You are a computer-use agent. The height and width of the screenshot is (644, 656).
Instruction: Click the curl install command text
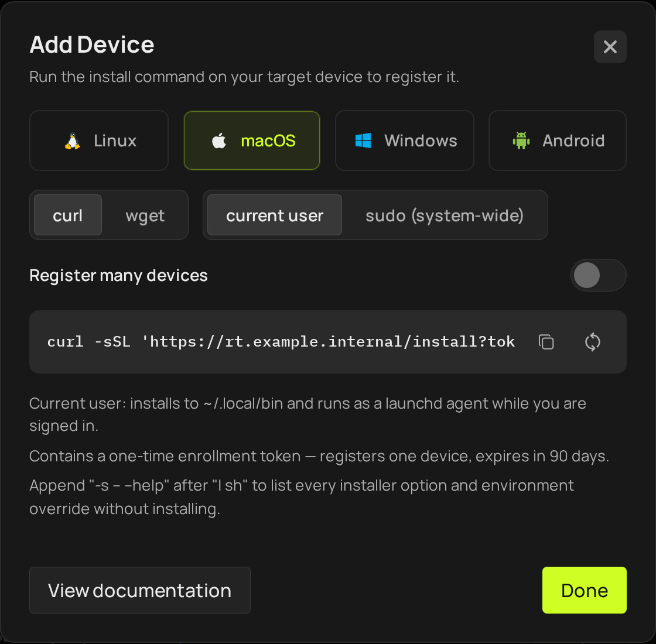click(x=281, y=342)
